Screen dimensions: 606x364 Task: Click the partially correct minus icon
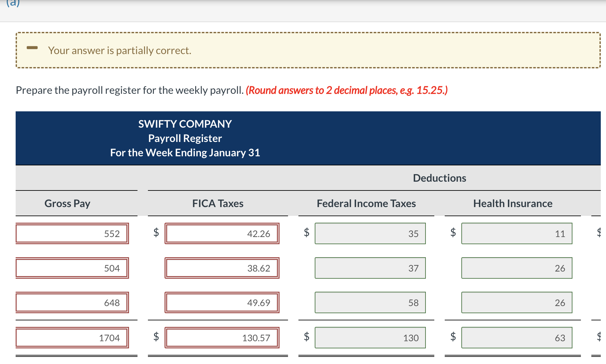tap(32, 48)
